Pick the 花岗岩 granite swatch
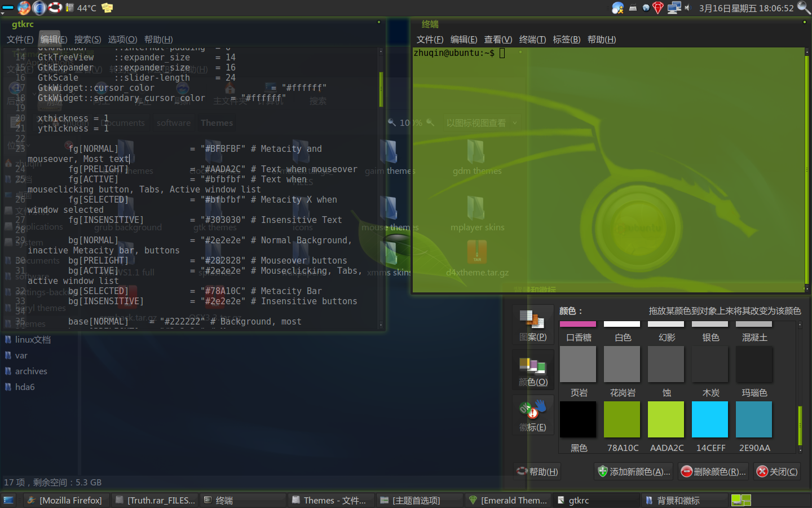Viewport: 812px width, 508px height. pyautogui.click(x=622, y=364)
